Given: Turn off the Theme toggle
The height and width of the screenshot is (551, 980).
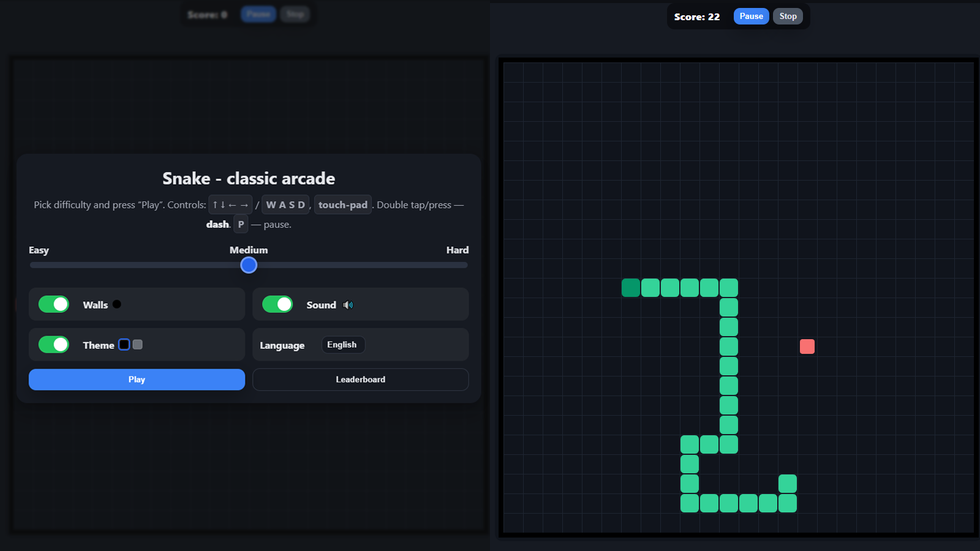Looking at the screenshot, I should click(53, 344).
